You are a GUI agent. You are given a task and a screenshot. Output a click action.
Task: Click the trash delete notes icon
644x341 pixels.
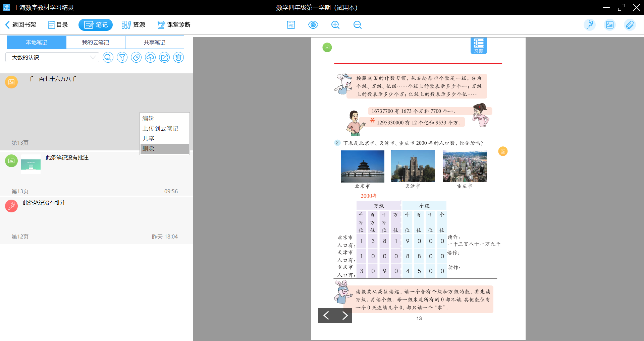pyautogui.click(x=178, y=58)
